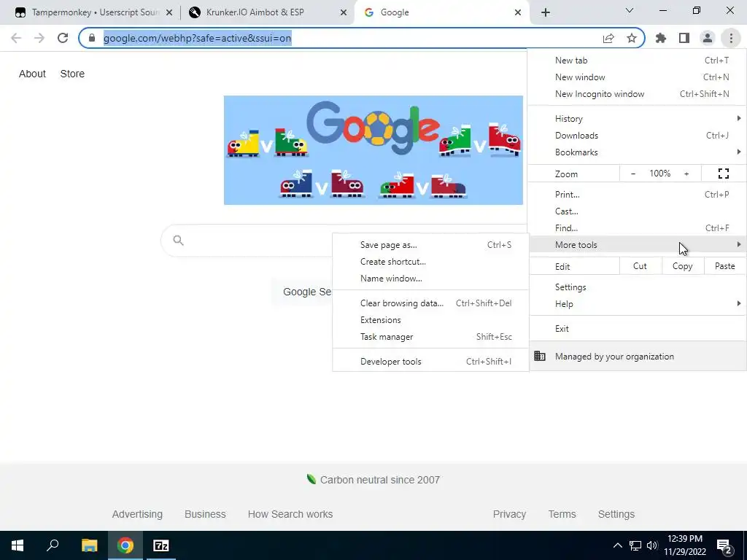Increase zoom with plus button
747x560 pixels.
[x=686, y=174]
